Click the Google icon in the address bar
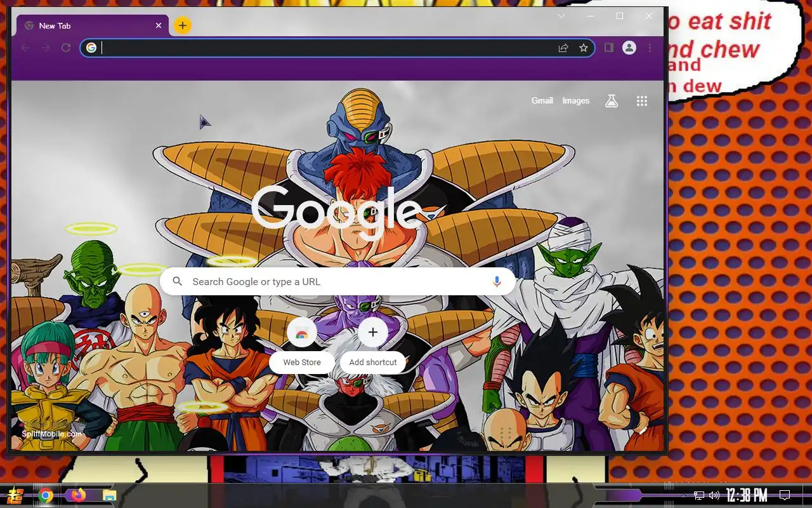The width and height of the screenshot is (812, 508). pos(91,48)
